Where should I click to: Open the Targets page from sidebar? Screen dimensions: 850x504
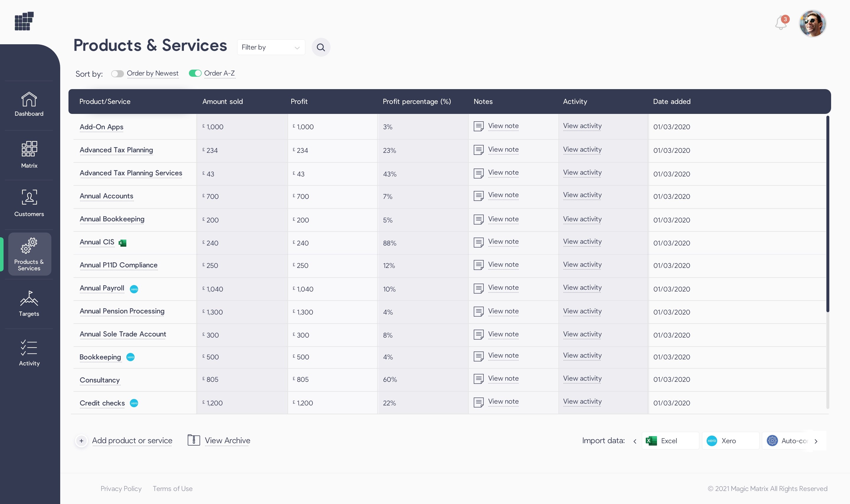29,303
